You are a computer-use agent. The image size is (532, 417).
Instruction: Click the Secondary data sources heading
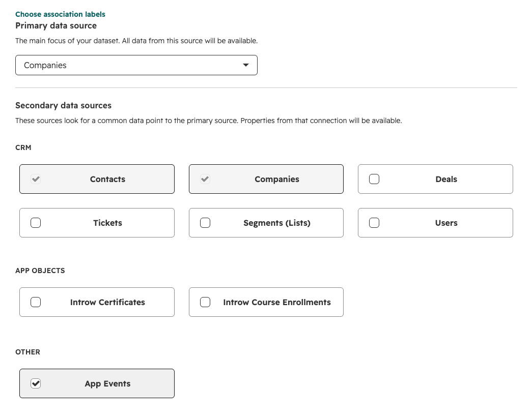[64, 105]
